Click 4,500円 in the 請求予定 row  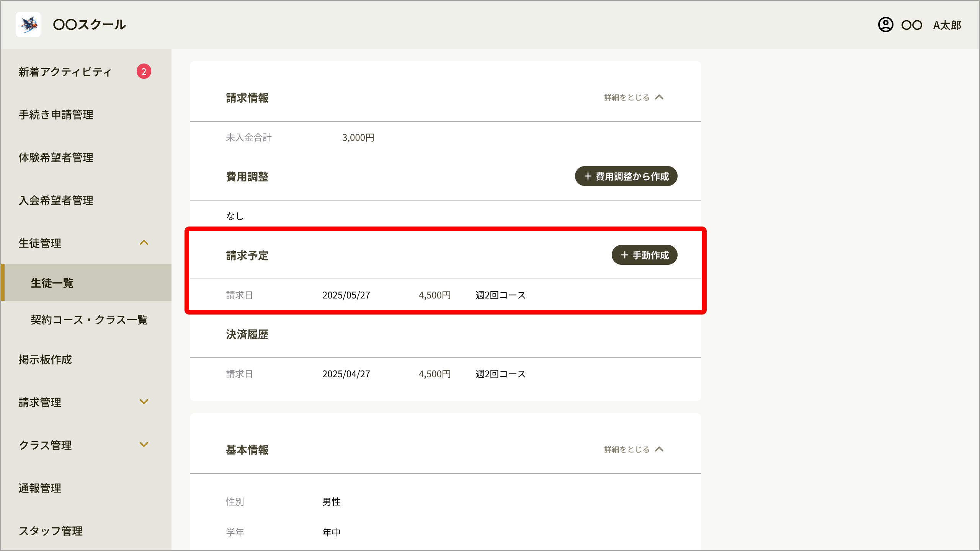[x=434, y=295]
